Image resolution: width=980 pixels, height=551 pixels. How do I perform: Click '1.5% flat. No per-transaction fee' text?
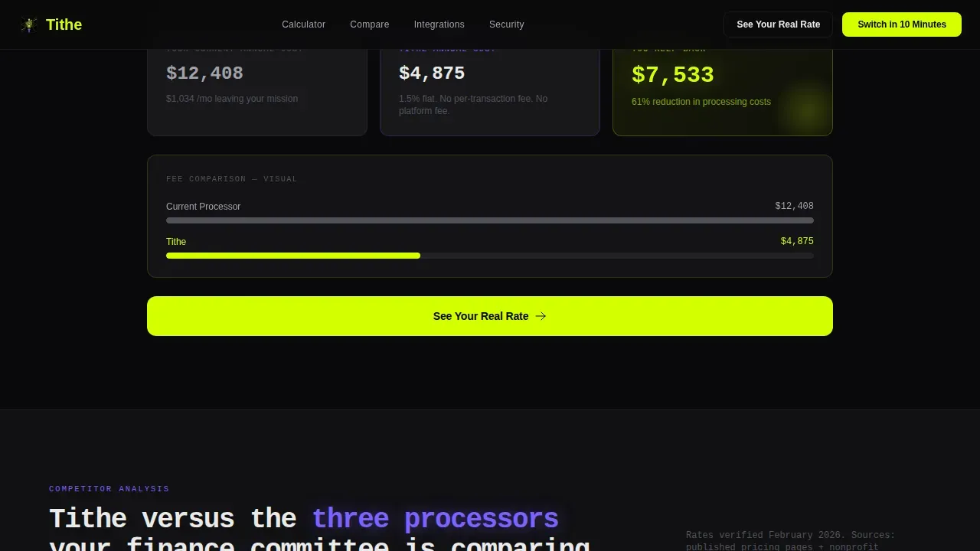click(473, 105)
